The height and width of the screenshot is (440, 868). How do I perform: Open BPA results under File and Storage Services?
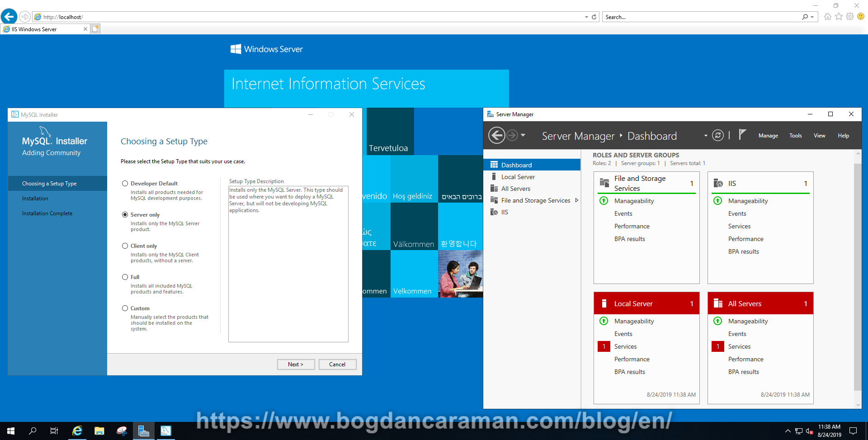coord(630,239)
